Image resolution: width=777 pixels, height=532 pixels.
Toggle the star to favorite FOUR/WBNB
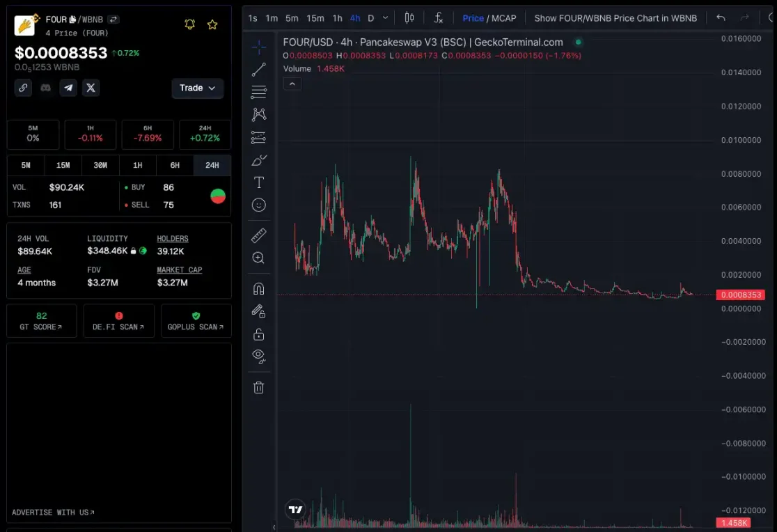pyautogui.click(x=212, y=24)
